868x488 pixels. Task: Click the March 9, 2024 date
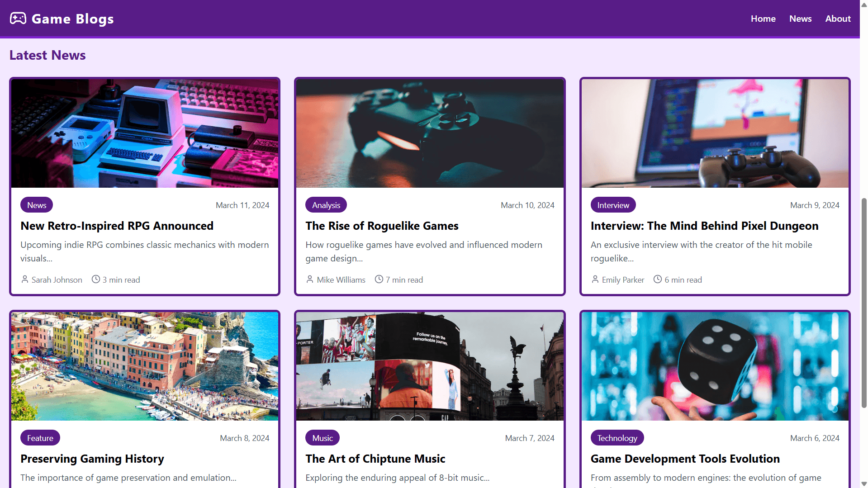coord(815,205)
